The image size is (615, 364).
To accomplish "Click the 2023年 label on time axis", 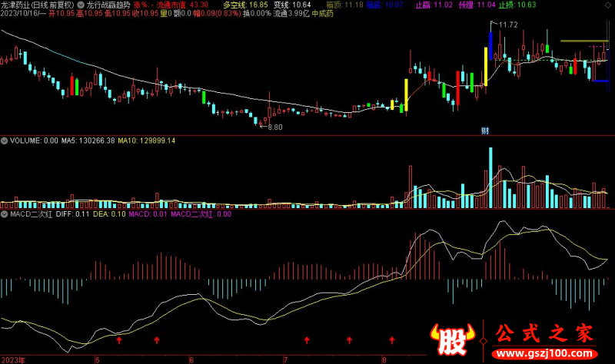I will tap(13, 360).
